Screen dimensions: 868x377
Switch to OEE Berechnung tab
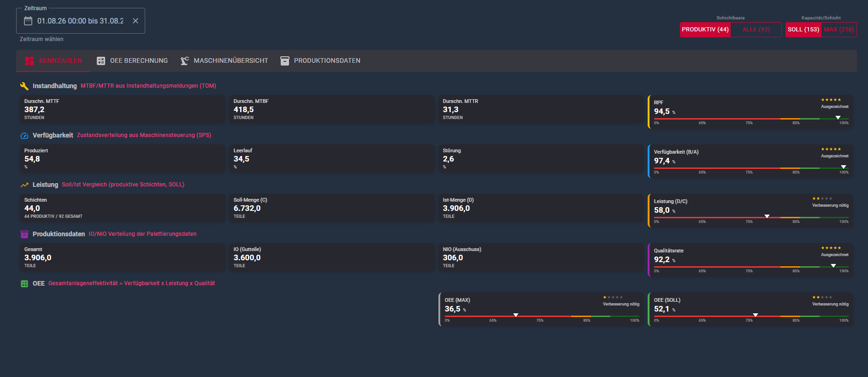[132, 61]
